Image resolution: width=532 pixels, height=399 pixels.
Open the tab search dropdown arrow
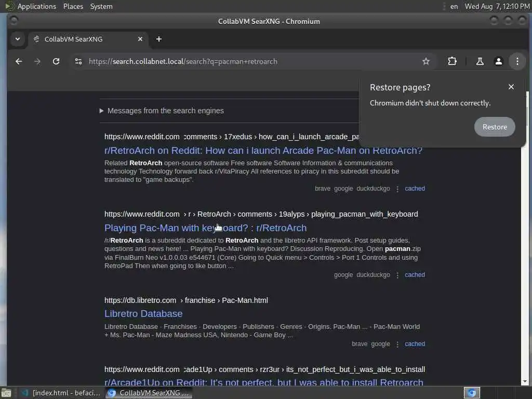(x=18, y=39)
